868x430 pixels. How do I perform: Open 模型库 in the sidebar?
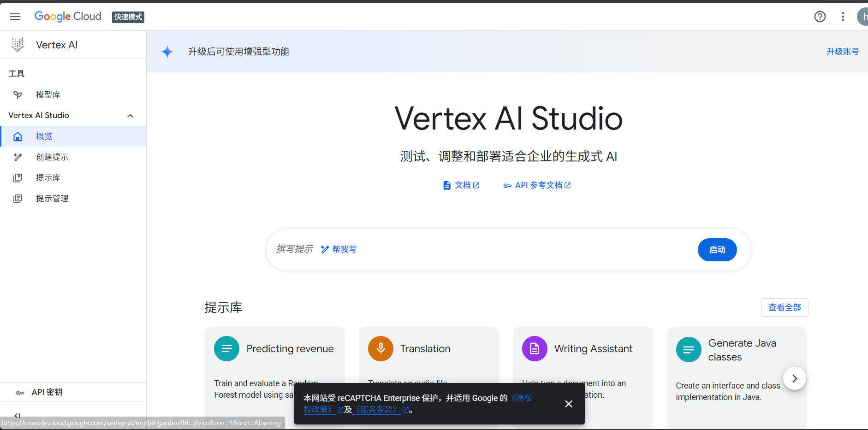pos(48,95)
